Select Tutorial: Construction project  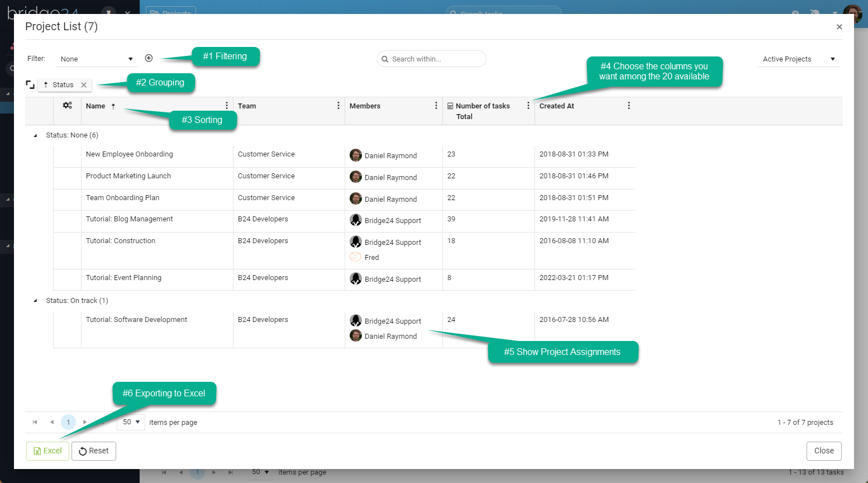point(121,241)
